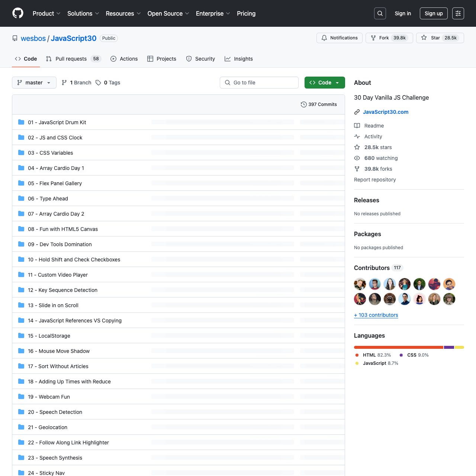Open folder icon of 01 - JavaScript Drum Kit
Image resolution: width=476 pixels, height=476 pixels.
click(21, 122)
